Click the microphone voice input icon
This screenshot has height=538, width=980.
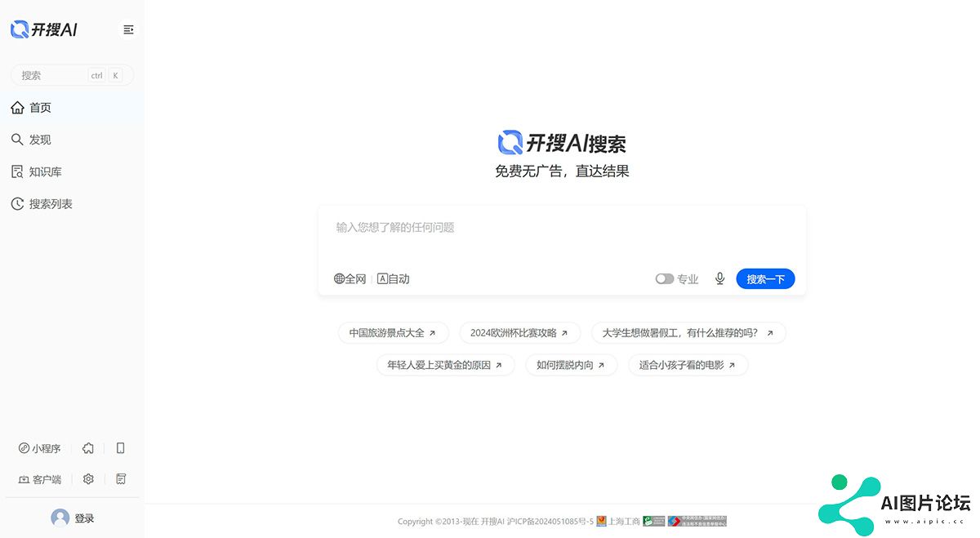click(x=719, y=279)
